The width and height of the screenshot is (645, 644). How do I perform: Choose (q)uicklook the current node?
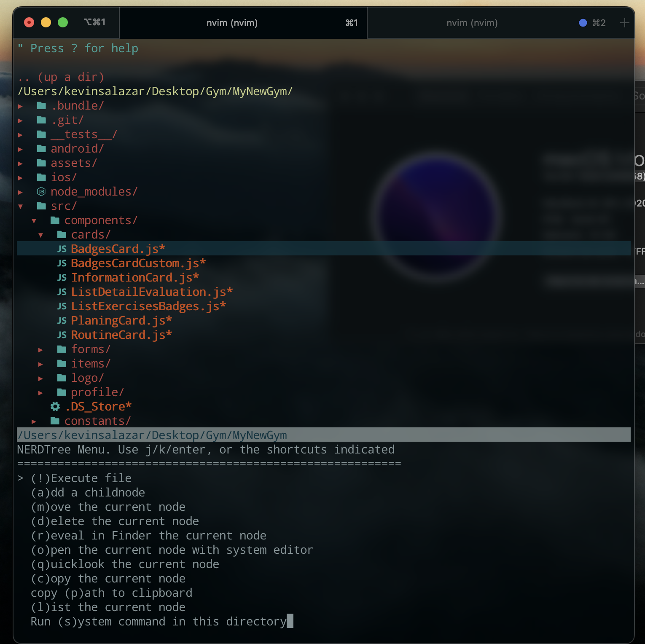pos(125,564)
